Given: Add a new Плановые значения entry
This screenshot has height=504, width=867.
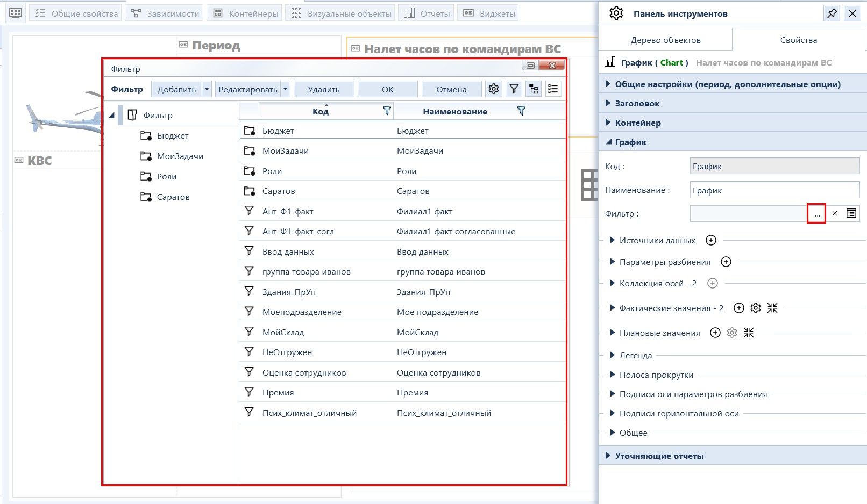Looking at the screenshot, I should point(715,333).
